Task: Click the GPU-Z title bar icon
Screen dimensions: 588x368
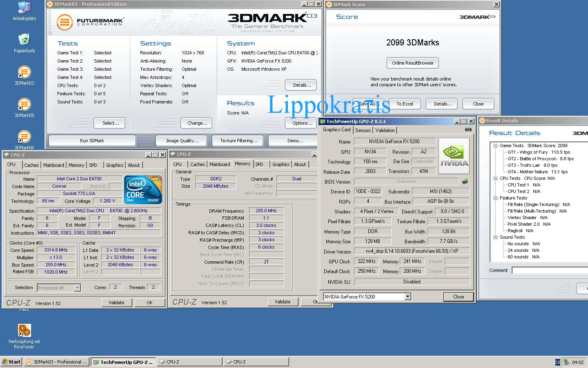Action: (x=323, y=121)
